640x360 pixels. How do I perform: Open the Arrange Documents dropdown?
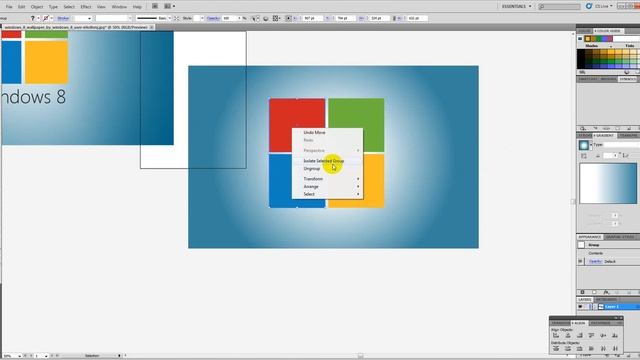(169, 6)
